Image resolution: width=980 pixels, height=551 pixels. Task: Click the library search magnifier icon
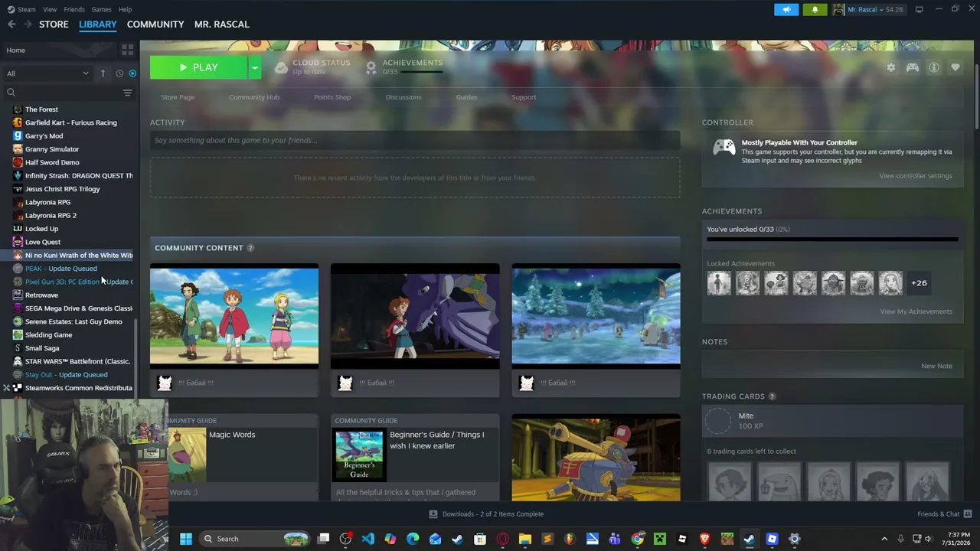pyautogui.click(x=11, y=93)
